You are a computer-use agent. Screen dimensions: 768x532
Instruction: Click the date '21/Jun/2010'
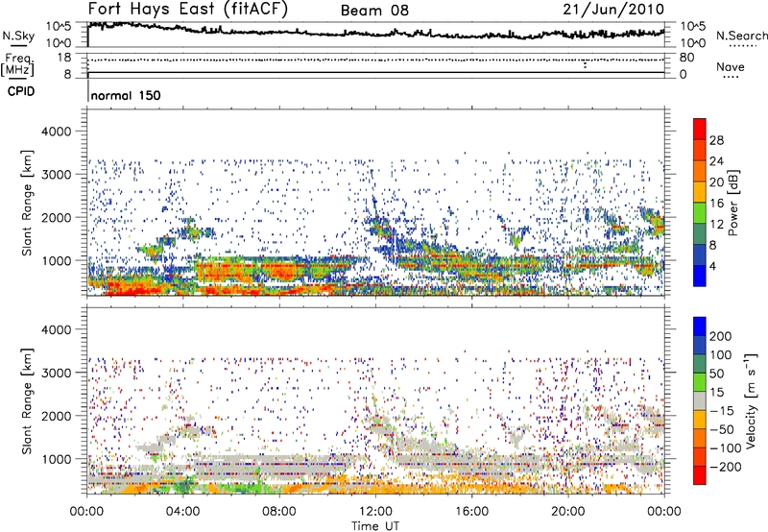613,10
